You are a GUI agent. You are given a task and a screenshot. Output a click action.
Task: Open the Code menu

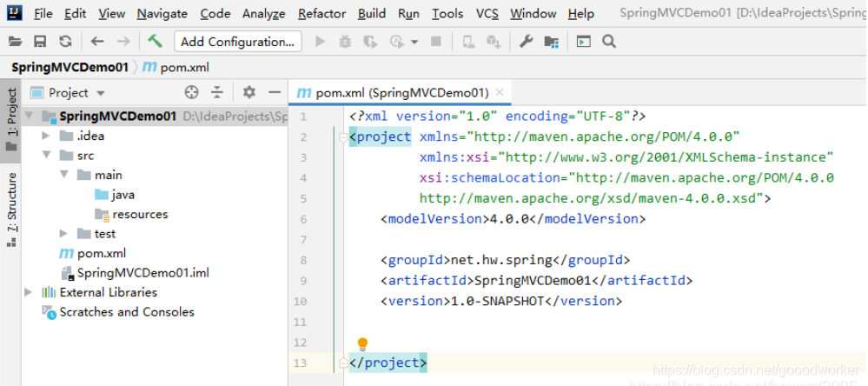pos(215,13)
